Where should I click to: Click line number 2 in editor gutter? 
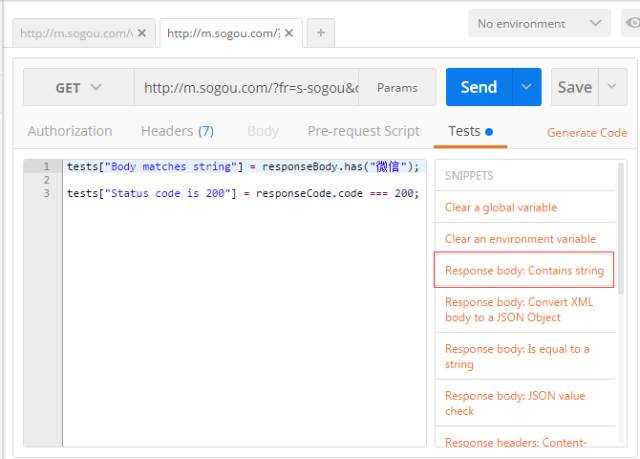[x=46, y=180]
